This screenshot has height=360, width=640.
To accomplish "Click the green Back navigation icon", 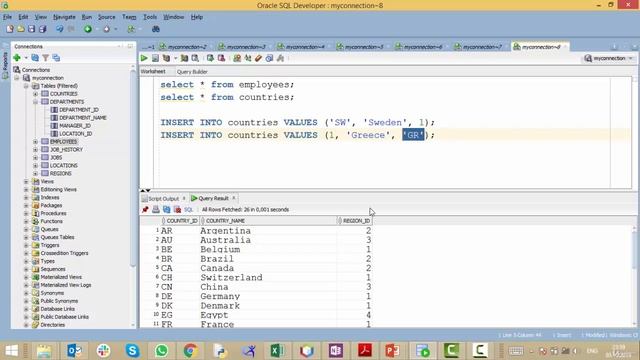I will pyautogui.click(x=88, y=29).
